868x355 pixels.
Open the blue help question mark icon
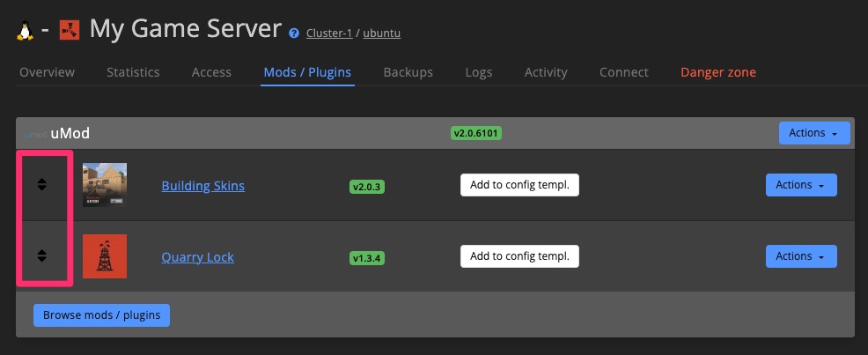pos(294,33)
